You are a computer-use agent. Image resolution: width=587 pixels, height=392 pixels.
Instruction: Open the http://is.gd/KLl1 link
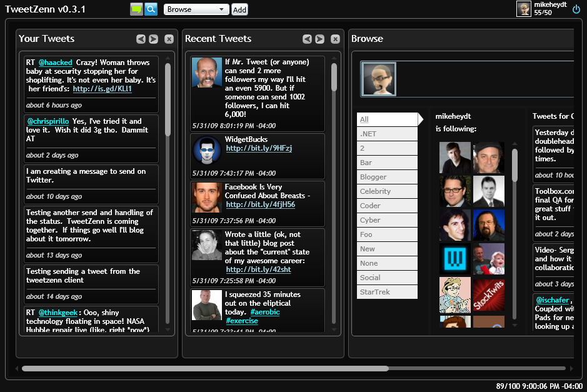102,89
